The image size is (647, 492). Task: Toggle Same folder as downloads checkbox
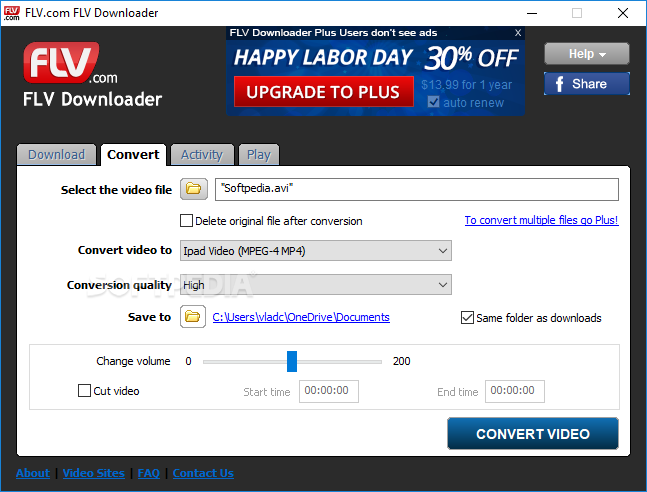pos(467,317)
